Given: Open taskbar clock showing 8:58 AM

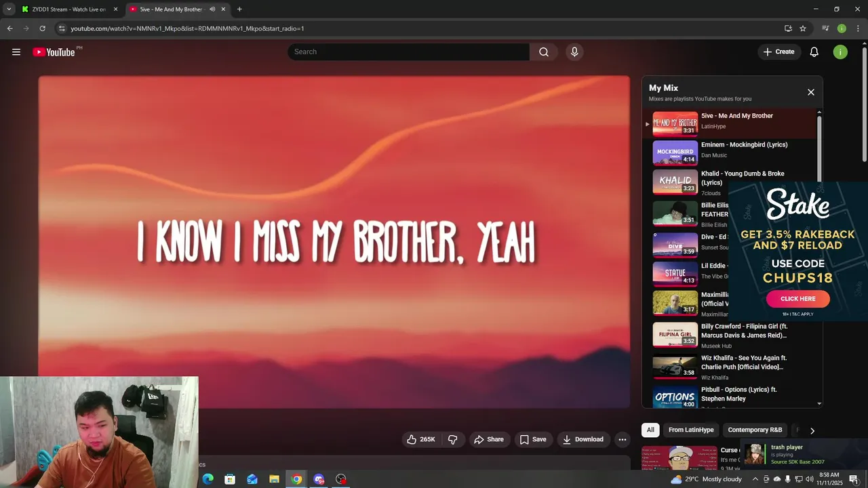Looking at the screenshot, I should click(829, 479).
